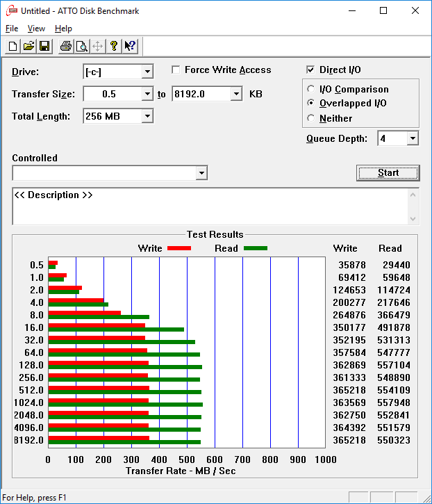Click the Transfer Rate - MB / Sec label
This screenshot has width=432, height=504.
click(x=181, y=471)
